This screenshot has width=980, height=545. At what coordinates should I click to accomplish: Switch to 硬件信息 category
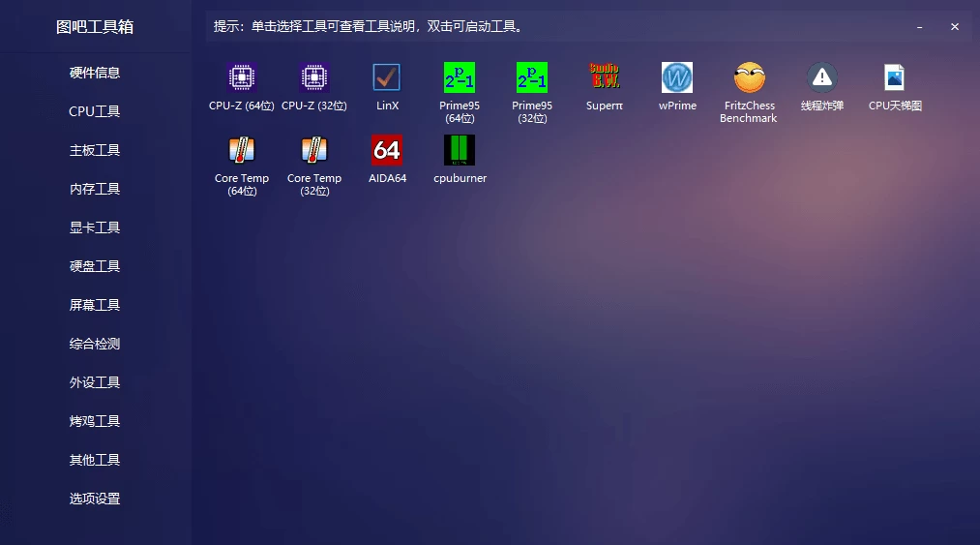[x=95, y=73]
